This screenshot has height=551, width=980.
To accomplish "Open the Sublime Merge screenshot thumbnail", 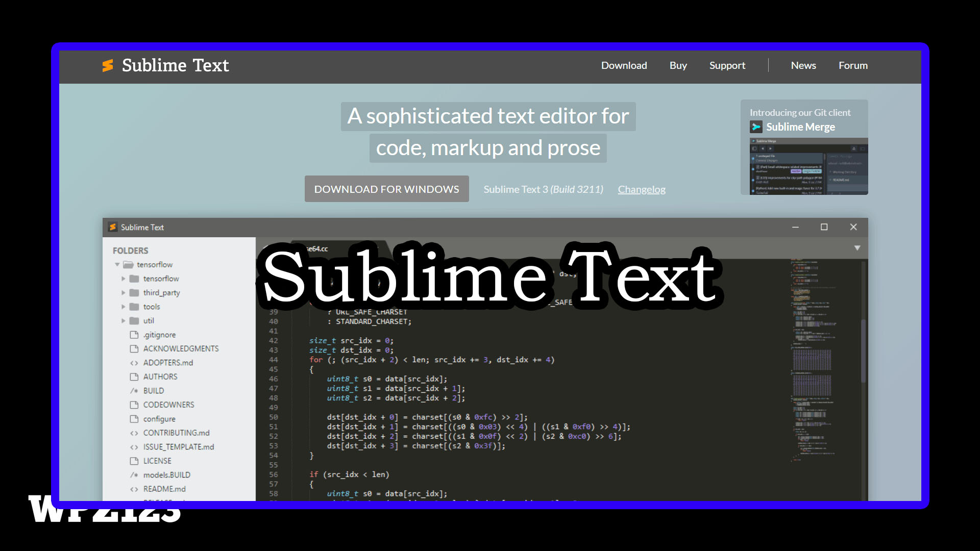I will [x=808, y=166].
